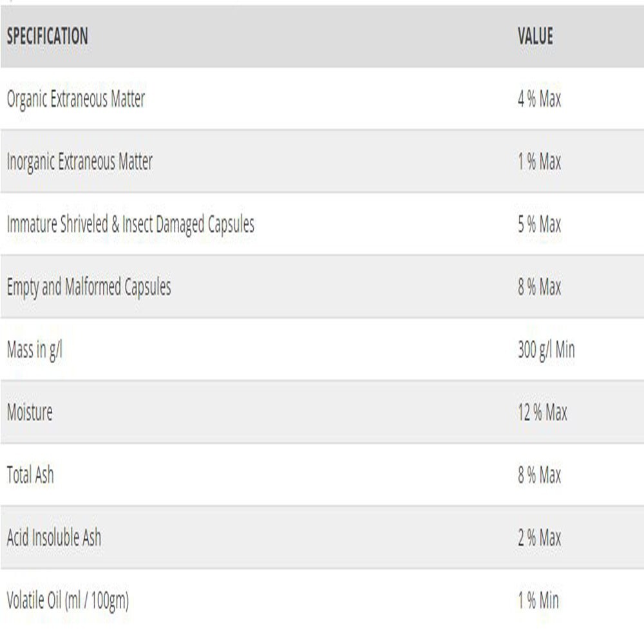Select the Organic Extraneous Matter row label
The width and height of the screenshot is (644, 644).
(76, 99)
